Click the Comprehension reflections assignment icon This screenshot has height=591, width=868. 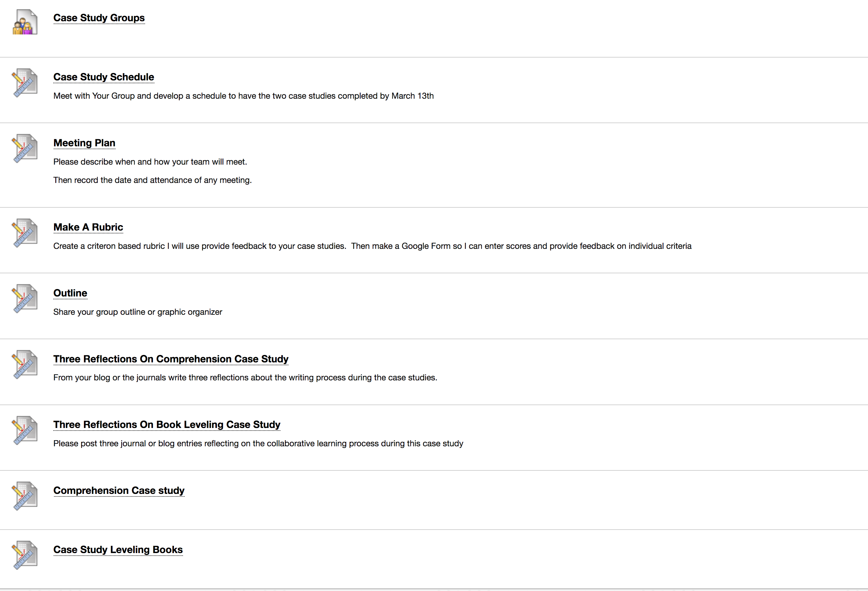[x=25, y=364]
